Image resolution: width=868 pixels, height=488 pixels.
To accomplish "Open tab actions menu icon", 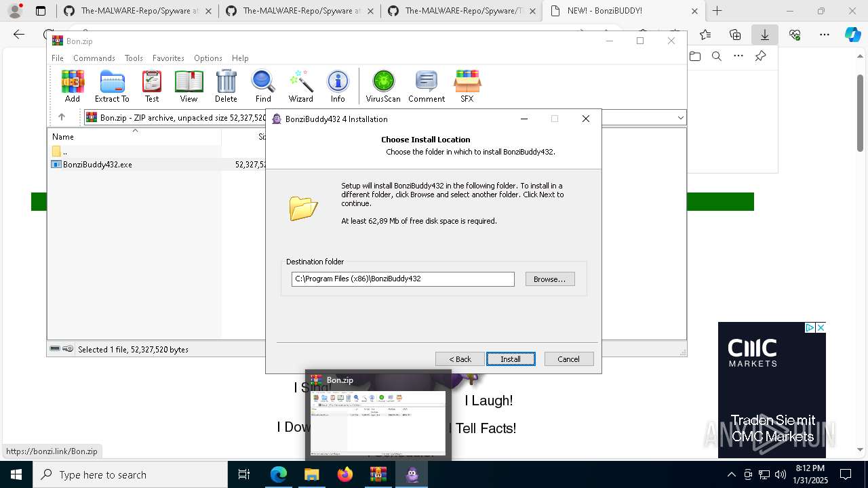I will [x=41, y=11].
